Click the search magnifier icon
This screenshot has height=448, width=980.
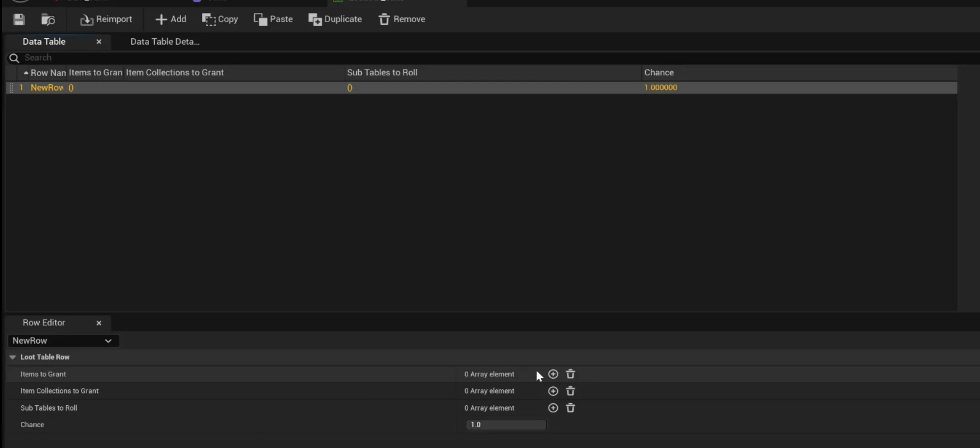pyautogui.click(x=14, y=58)
